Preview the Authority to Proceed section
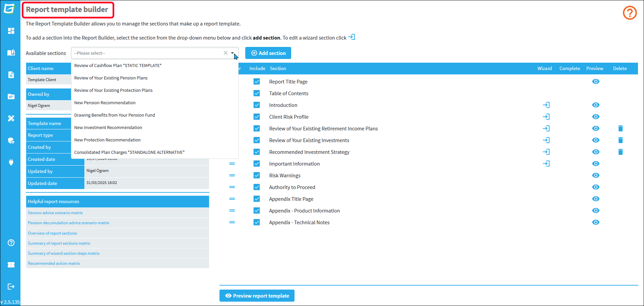 (595, 187)
